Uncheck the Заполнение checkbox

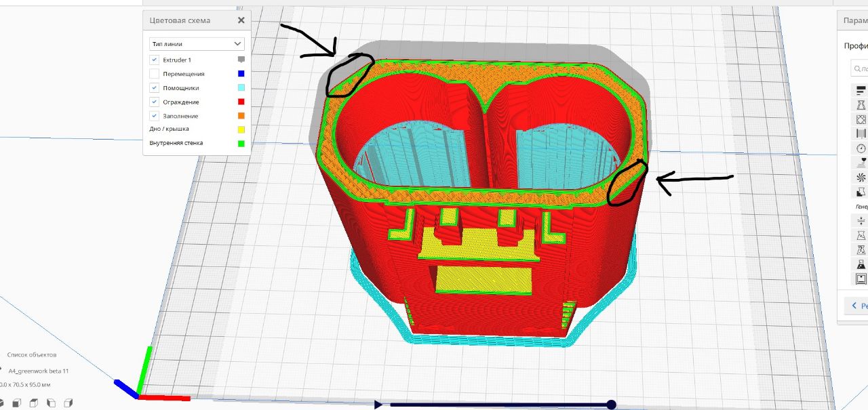(x=155, y=116)
